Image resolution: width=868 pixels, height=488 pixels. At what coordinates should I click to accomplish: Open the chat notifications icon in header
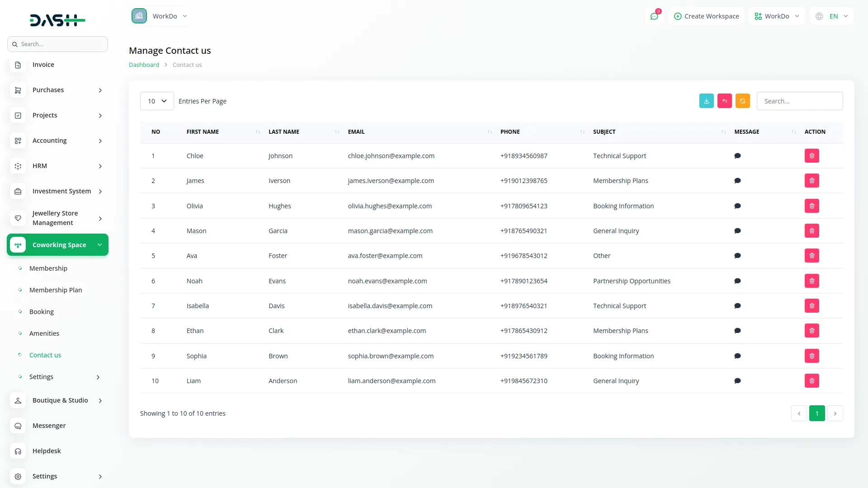[654, 16]
